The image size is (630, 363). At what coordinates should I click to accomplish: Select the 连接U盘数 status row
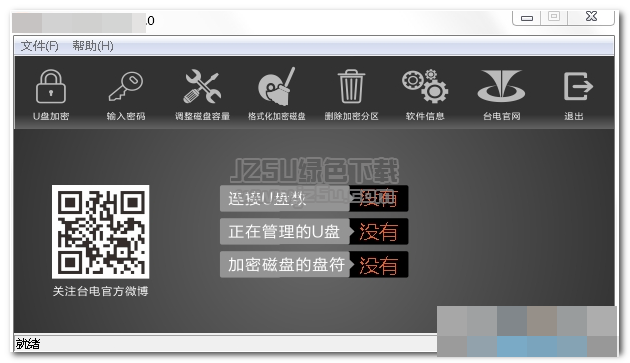click(314, 198)
